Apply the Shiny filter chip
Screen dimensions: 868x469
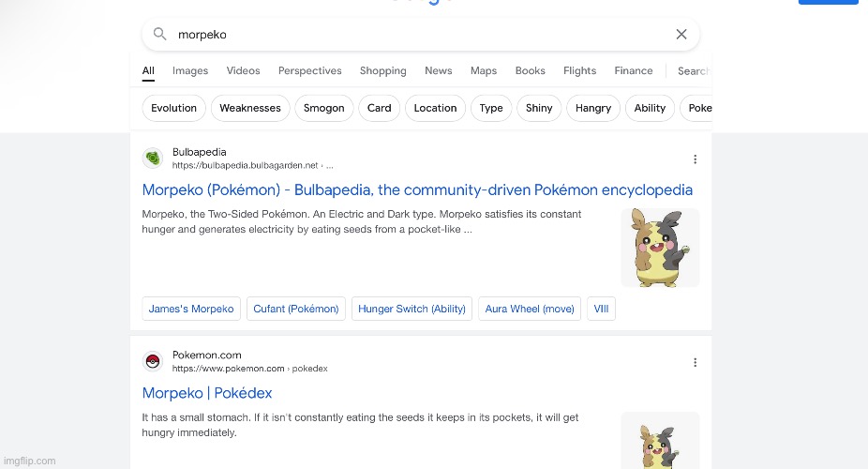(x=539, y=108)
